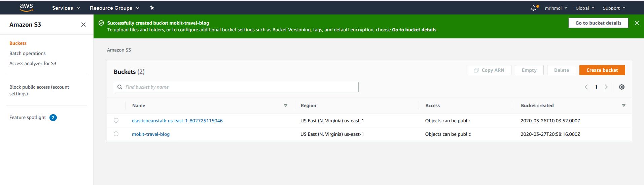
Task: Select Buckets in the sidebar
Action: (x=18, y=43)
